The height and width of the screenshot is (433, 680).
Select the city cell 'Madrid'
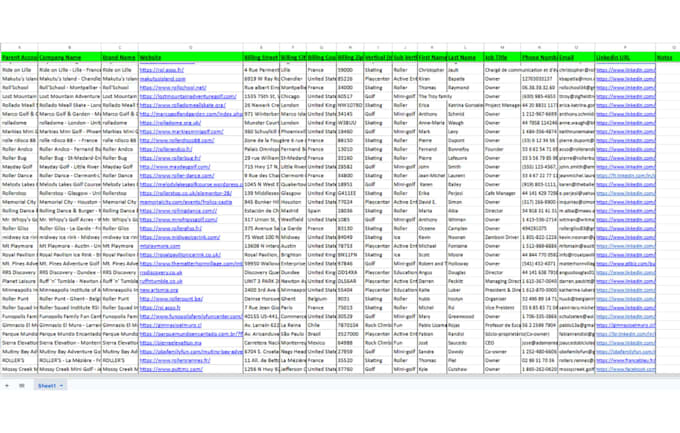(293, 211)
